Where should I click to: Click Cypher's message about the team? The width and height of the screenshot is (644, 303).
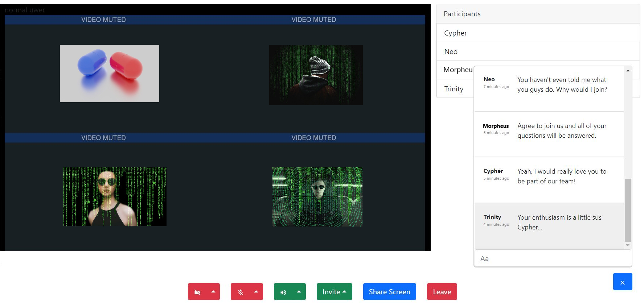pos(562,176)
